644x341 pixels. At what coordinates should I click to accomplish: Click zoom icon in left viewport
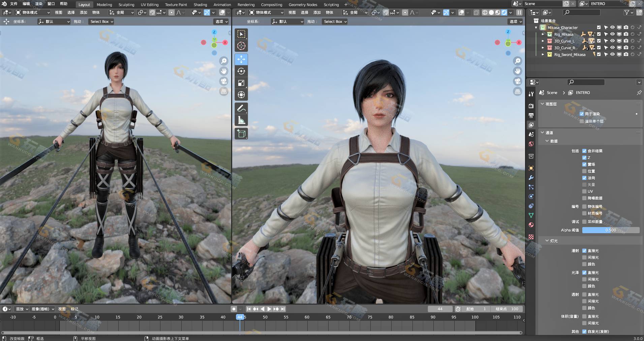coord(224,61)
